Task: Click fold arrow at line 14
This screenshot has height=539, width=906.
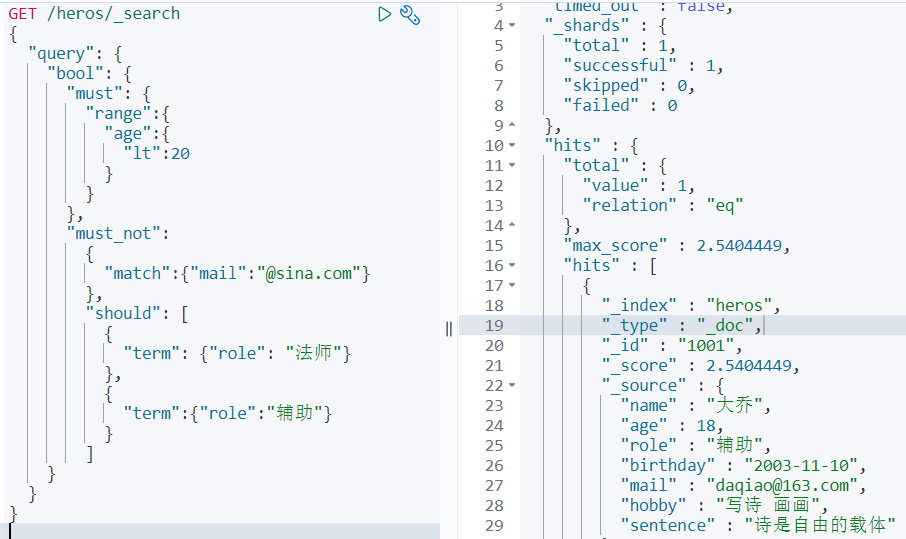Action: point(512,225)
